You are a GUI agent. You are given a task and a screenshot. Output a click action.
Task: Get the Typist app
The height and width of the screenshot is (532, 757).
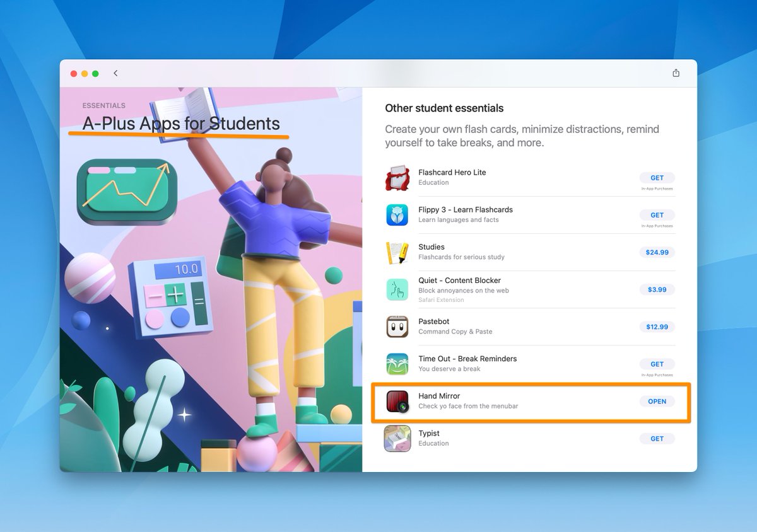point(657,439)
